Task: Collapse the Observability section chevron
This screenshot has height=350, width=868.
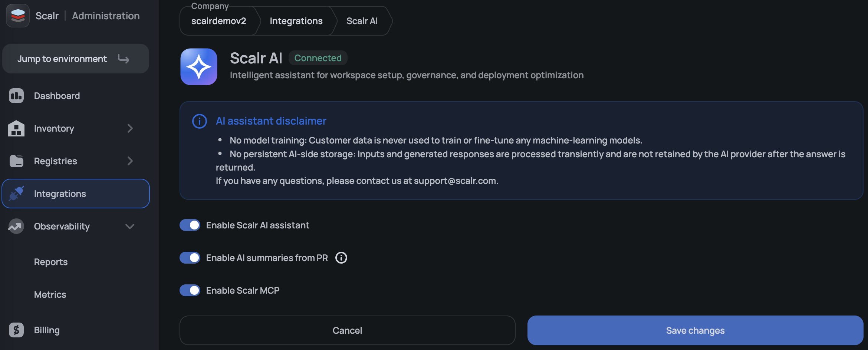Action: (130, 226)
